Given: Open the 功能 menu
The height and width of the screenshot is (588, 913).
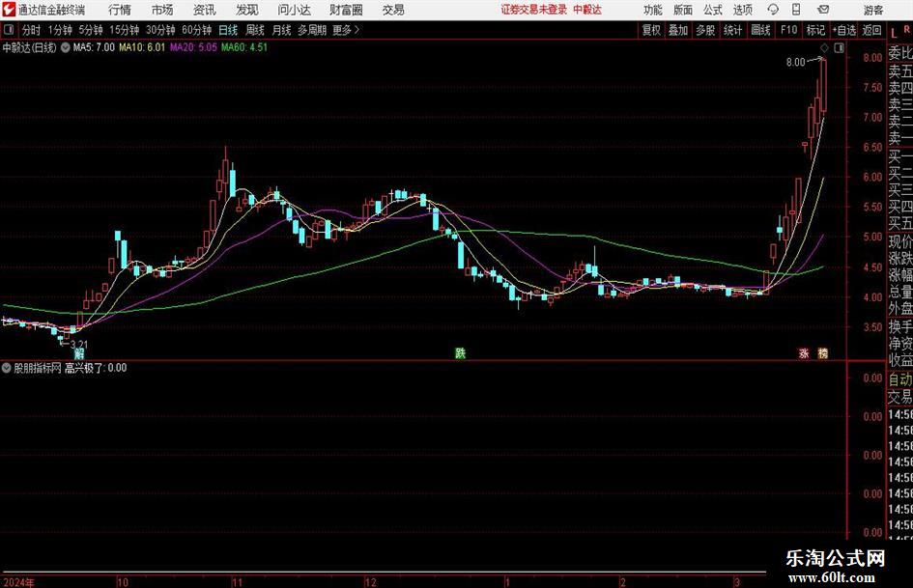Looking at the screenshot, I should [x=653, y=10].
